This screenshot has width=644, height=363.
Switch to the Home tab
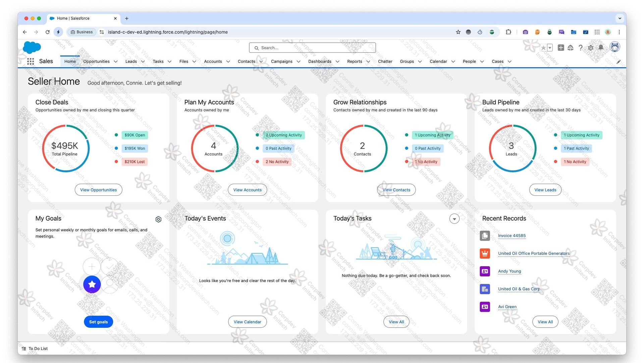click(x=70, y=61)
